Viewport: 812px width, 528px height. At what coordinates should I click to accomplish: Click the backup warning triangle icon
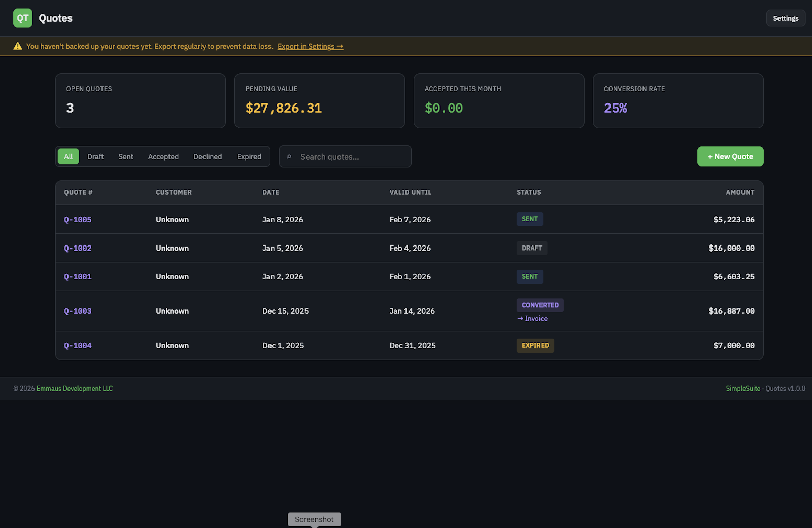(18, 46)
